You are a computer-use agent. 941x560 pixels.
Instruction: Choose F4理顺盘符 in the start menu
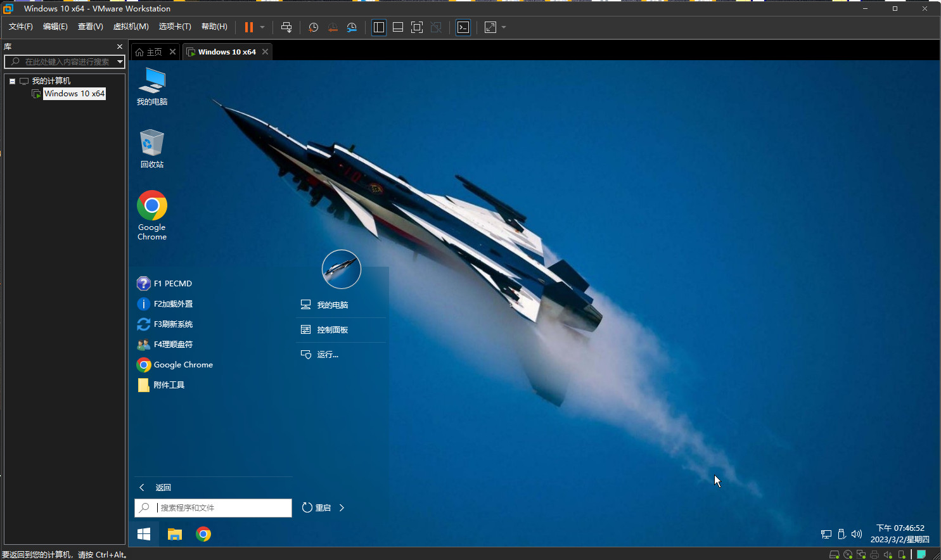click(x=165, y=345)
